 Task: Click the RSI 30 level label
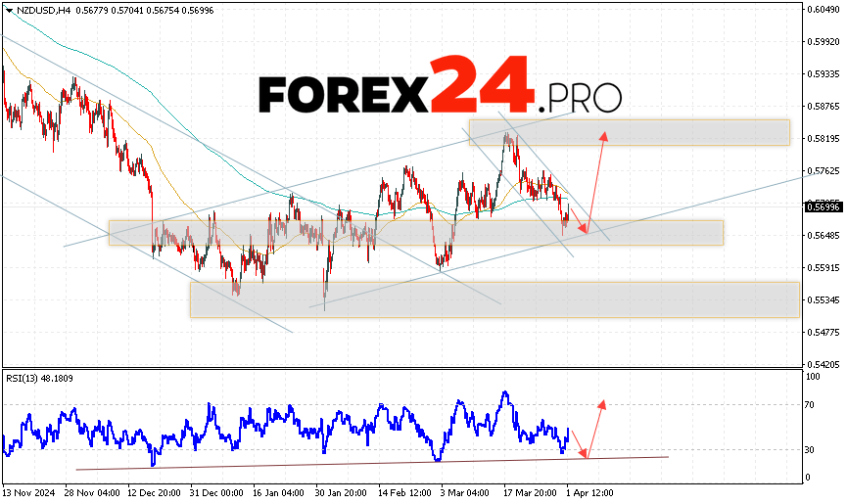812,450
